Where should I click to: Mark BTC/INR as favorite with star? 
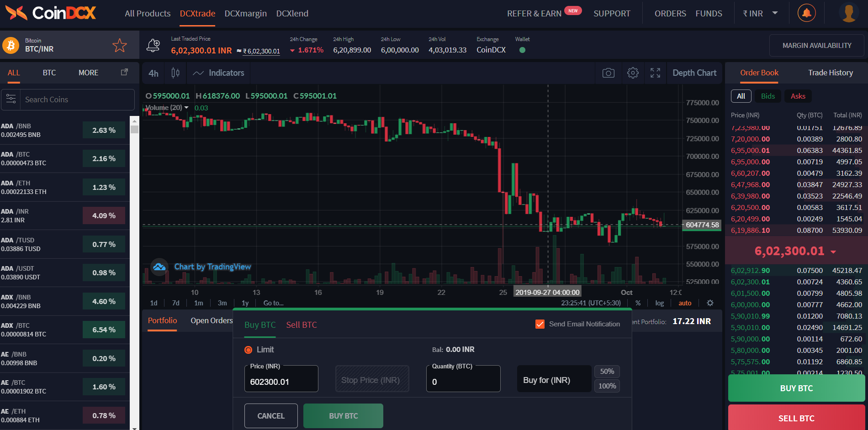pyautogui.click(x=120, y=45)
